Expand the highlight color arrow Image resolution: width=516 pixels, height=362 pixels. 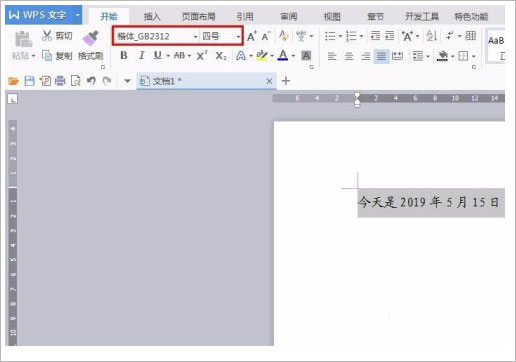pyautogui.click(x=272, y=56)
